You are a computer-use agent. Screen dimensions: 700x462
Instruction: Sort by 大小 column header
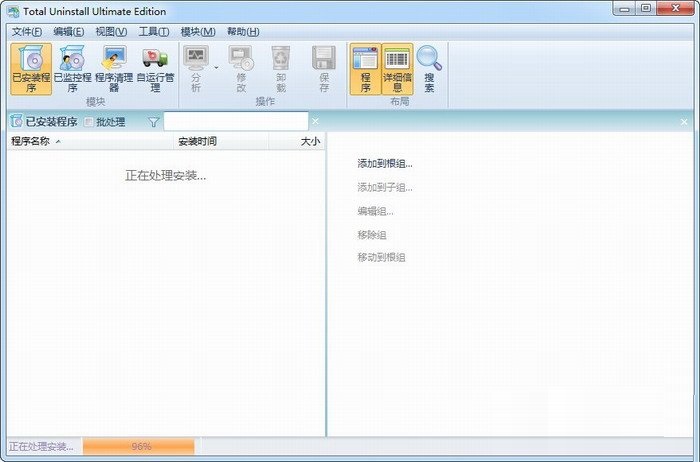[x=296, y=142]
